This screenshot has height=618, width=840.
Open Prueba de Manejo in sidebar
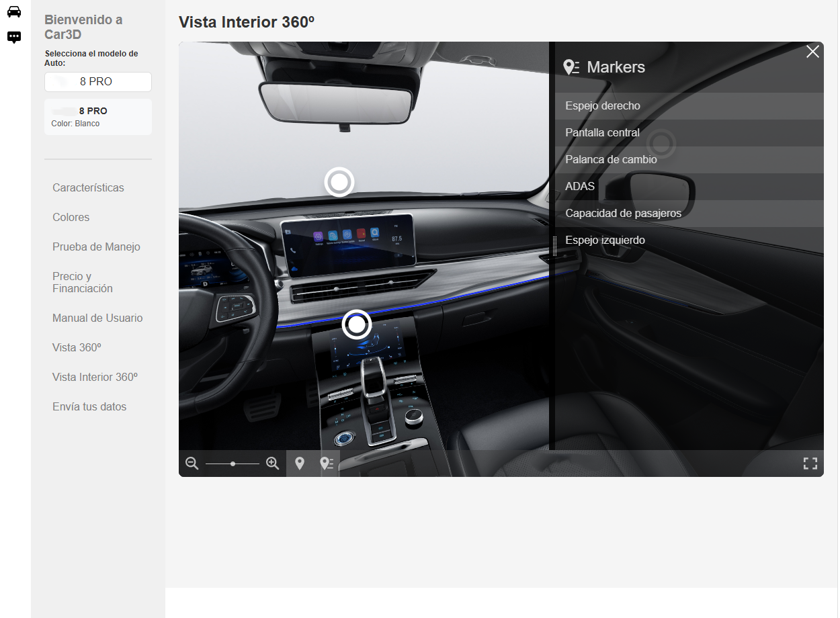tap(96, 247)
